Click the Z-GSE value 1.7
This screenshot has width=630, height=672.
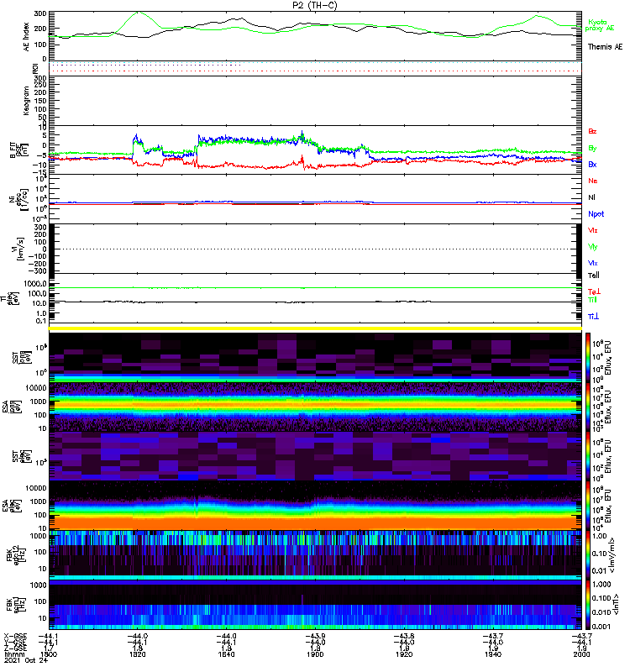coord(49,648)
